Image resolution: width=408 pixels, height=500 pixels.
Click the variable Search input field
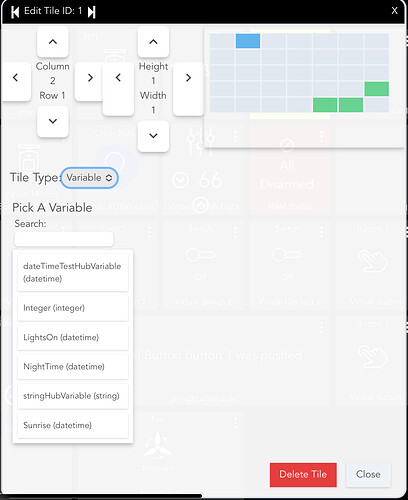(64, 239)
